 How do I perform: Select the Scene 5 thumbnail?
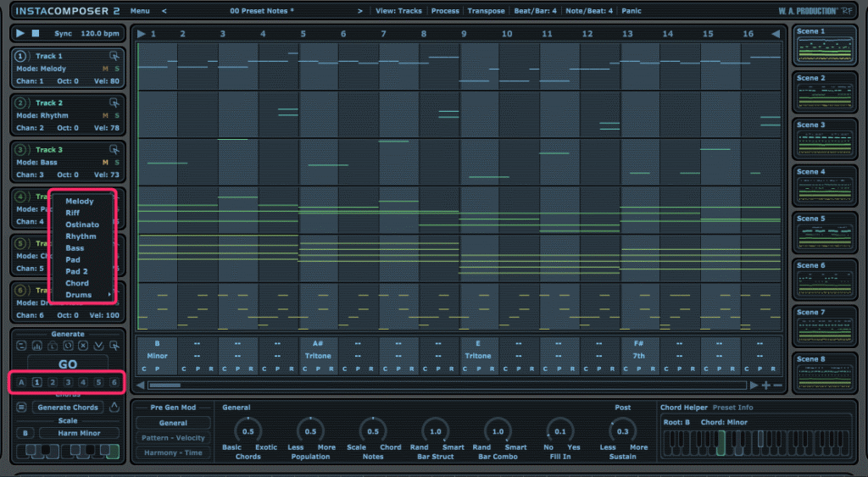(824, 233)
